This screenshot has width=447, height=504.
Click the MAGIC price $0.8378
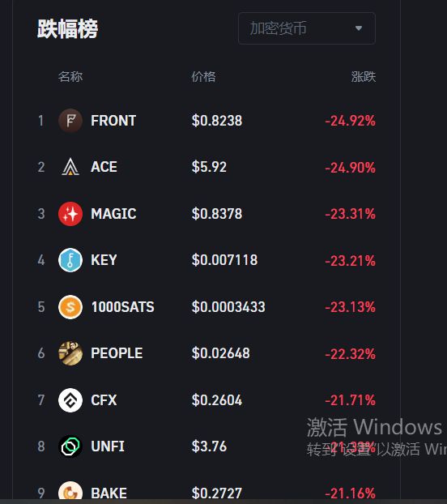(x=217, y=214)
